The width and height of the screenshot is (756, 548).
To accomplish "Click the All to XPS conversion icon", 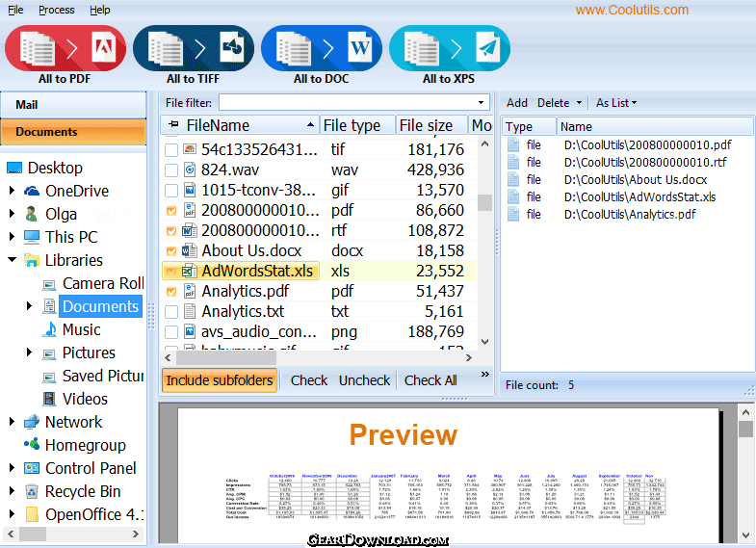I will click(x=450, y=48).
